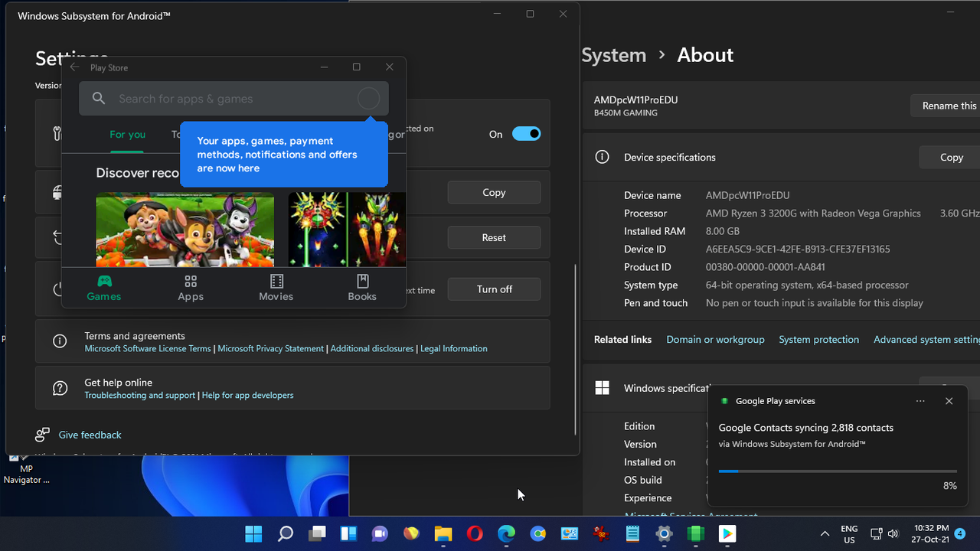Open Troubleshooting and support link
Viewport: 980px width, 551px height.
pos(140,396)
